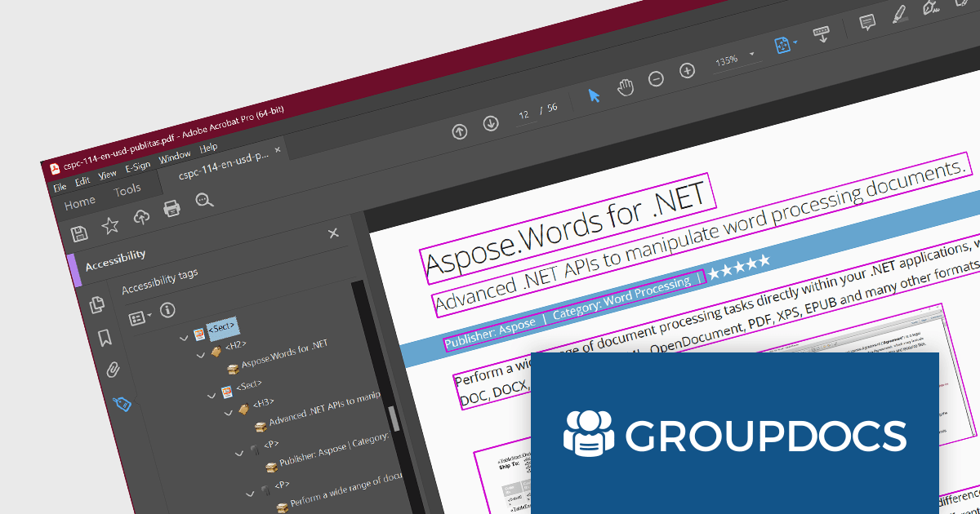Click the Accessibility tags panel title
Screen dimensions: 980x514
point(159,281)
